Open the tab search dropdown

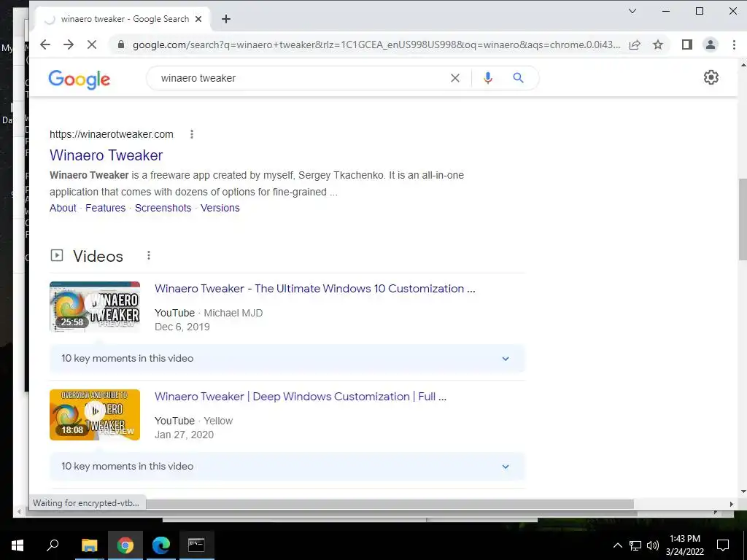click(x=632, y=11)
